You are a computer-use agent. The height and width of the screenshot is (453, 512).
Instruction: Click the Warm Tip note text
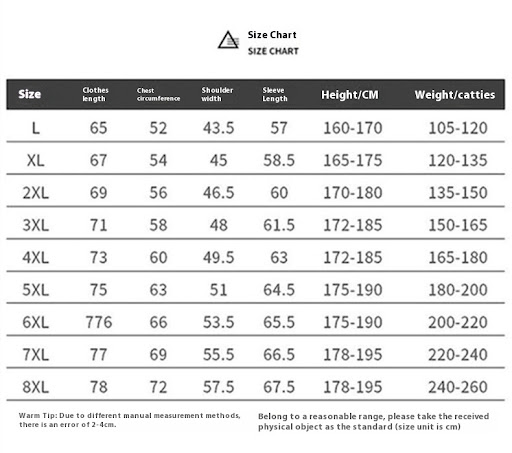pyautogui.click(x=129, y=420)
